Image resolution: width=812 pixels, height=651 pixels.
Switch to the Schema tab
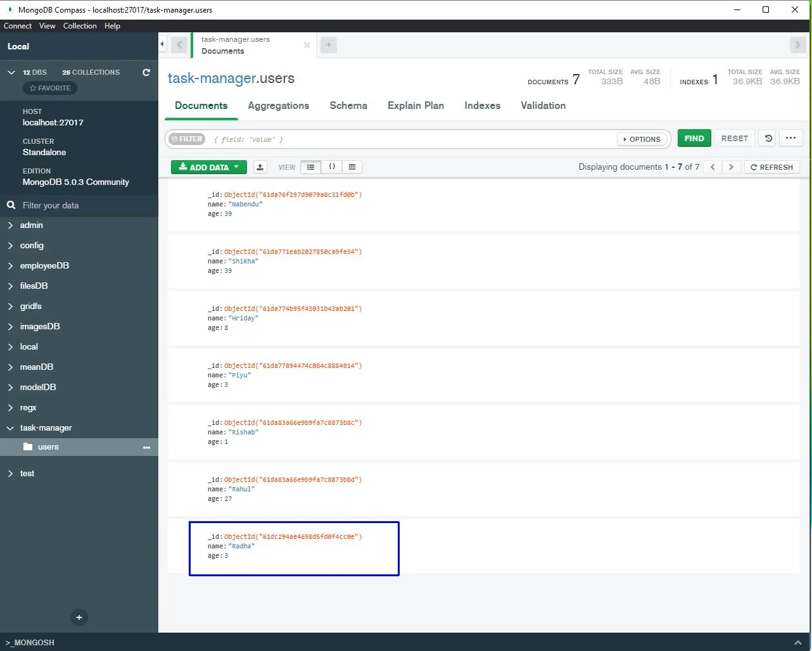[x=348, y=106]
